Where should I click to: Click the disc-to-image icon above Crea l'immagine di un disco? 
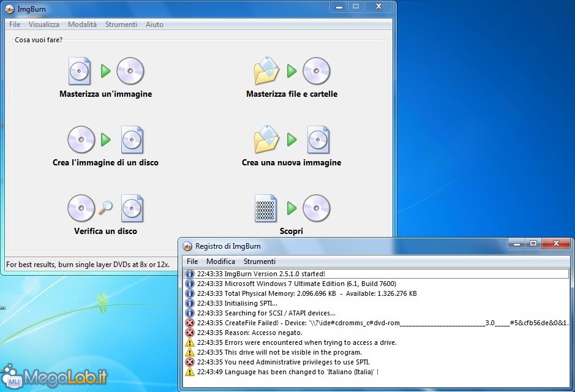[106, 140]
